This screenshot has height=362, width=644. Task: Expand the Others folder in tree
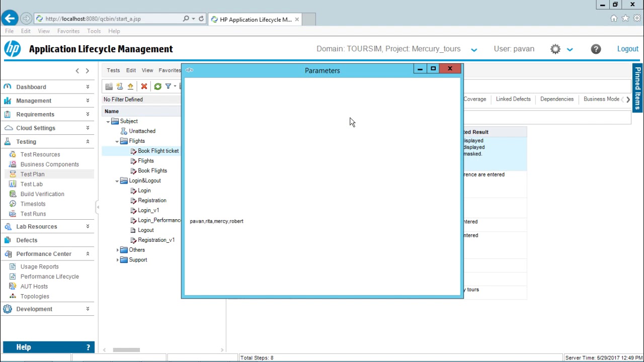click(x=118, y=250)
